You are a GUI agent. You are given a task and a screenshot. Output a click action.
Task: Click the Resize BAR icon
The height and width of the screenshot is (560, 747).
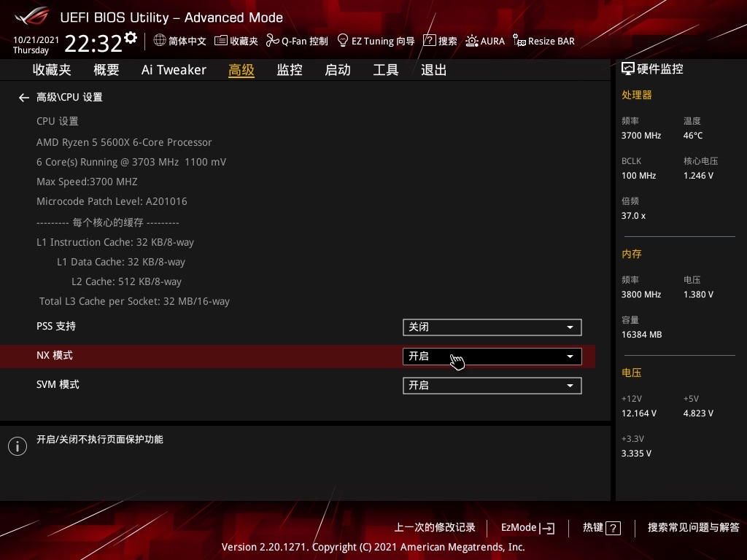pos(543,41)
